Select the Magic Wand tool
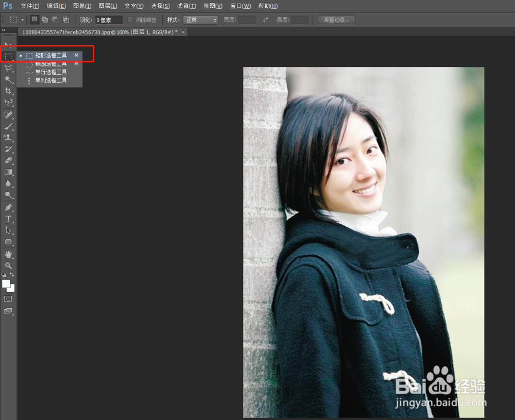 point(8,79)
